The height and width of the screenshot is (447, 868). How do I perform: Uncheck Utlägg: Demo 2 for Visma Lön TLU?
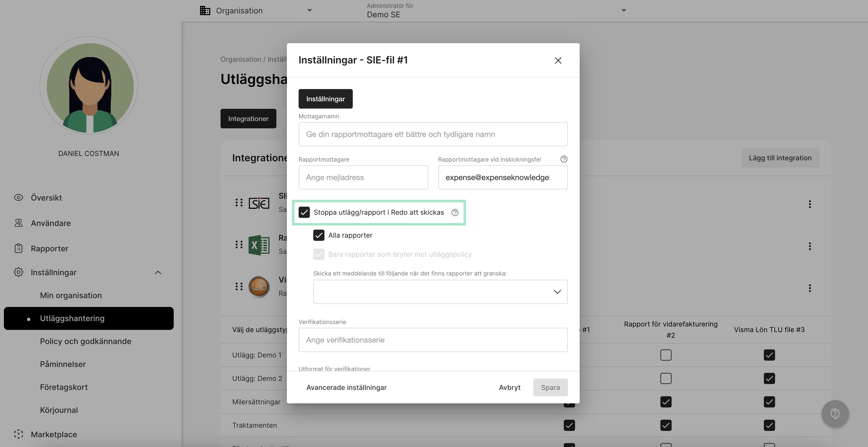[x=769, y=378]
